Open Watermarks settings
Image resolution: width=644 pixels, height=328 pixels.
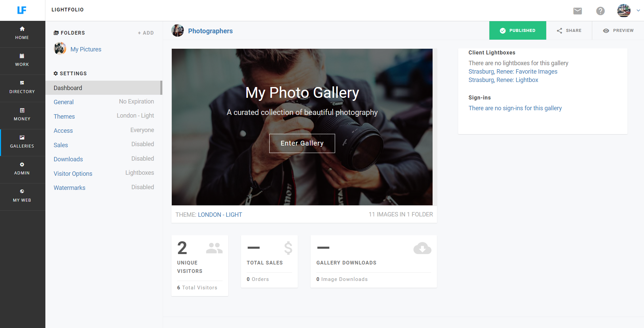(x=70, y=188)
